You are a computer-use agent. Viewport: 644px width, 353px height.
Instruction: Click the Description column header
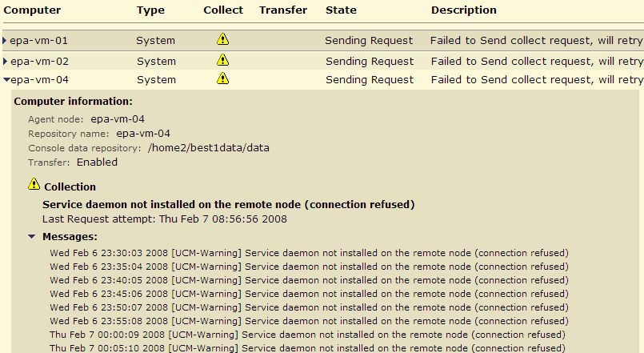coord(464,10)
